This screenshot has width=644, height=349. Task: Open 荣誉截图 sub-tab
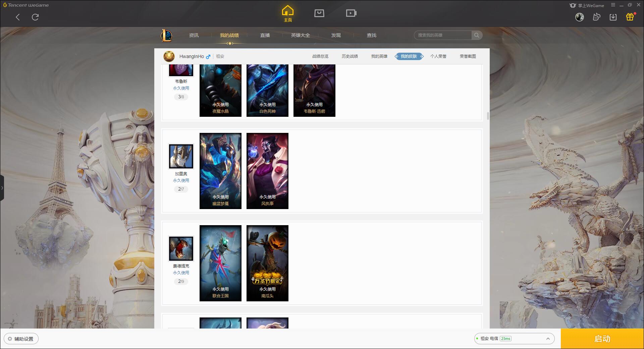click(468, 56)
